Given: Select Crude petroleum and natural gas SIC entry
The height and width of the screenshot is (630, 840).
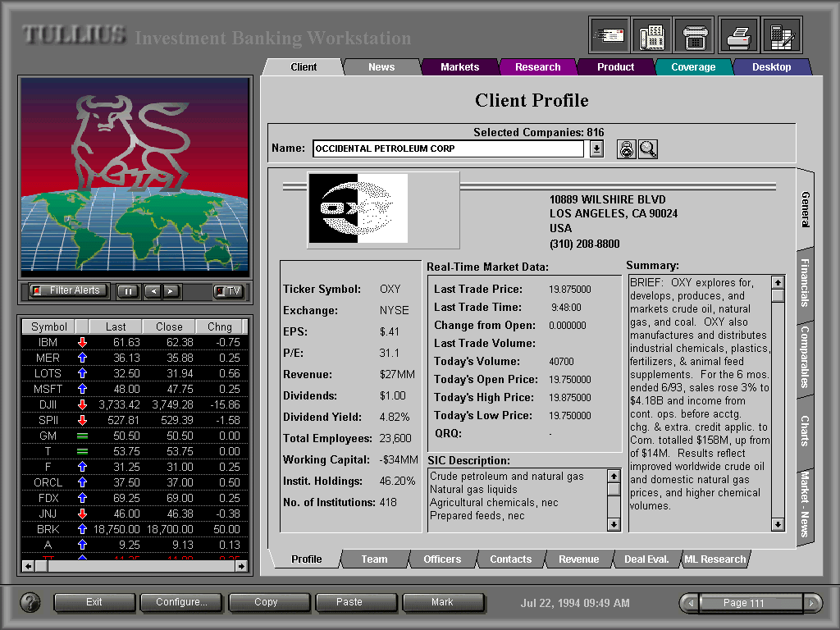Looking at the screenshot, I should [x=507, y=477].
